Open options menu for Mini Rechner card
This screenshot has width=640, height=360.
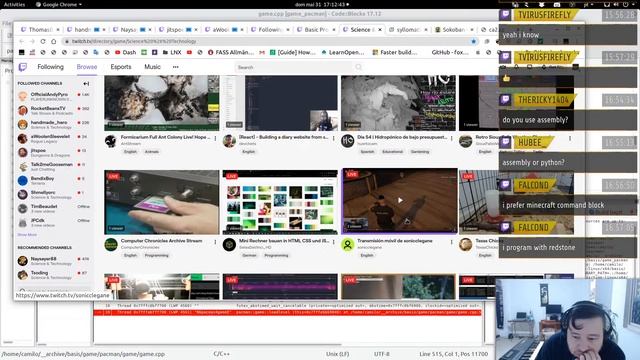click(334, 242)
